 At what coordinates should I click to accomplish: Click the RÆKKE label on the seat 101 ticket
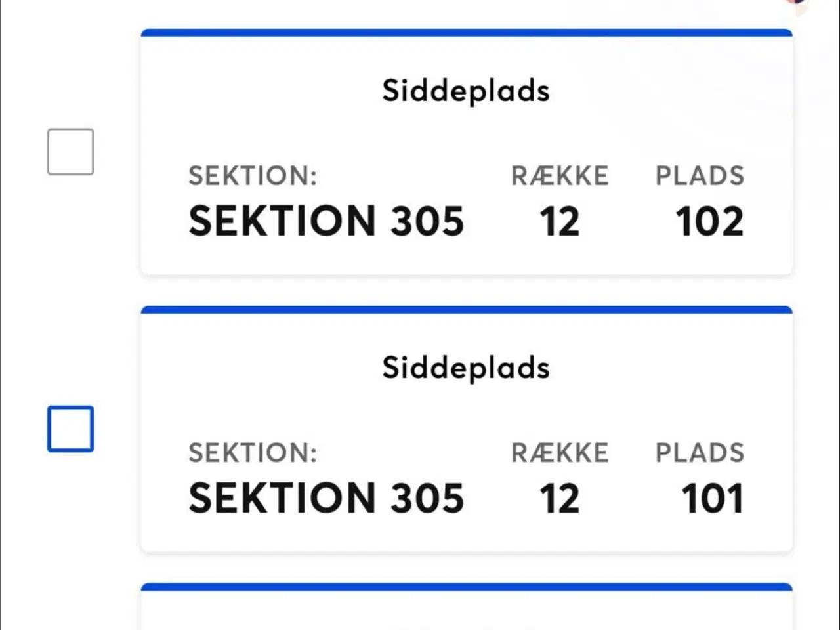click(x=560, y=453)
